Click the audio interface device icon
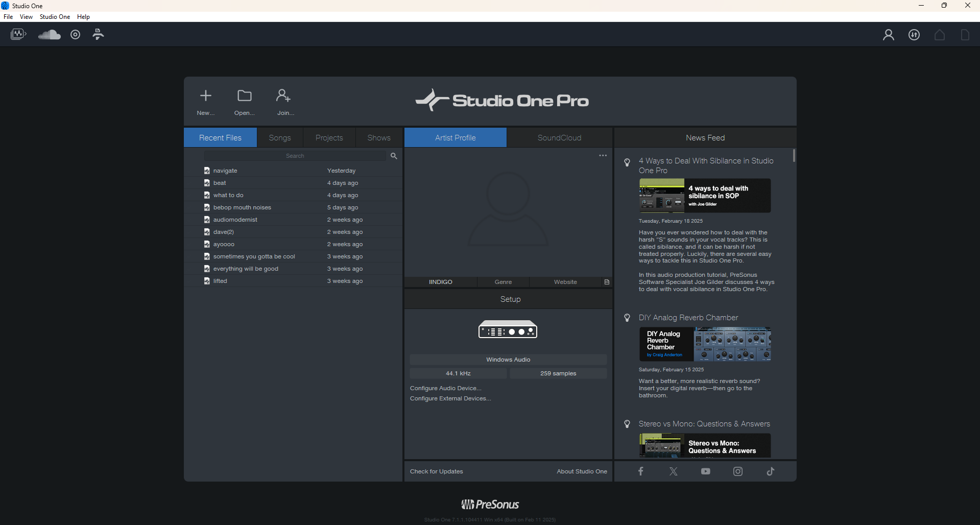The height and width of the screenshot is (525, 980). [508, 329]
